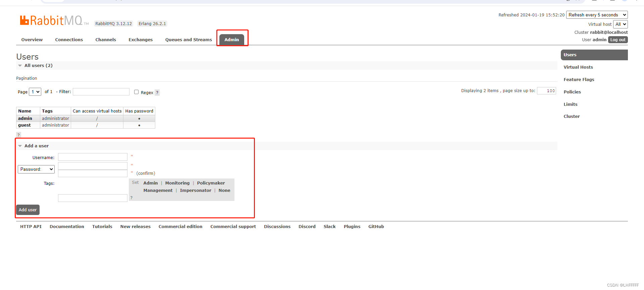Click the Tags input field

coord(93,198)
